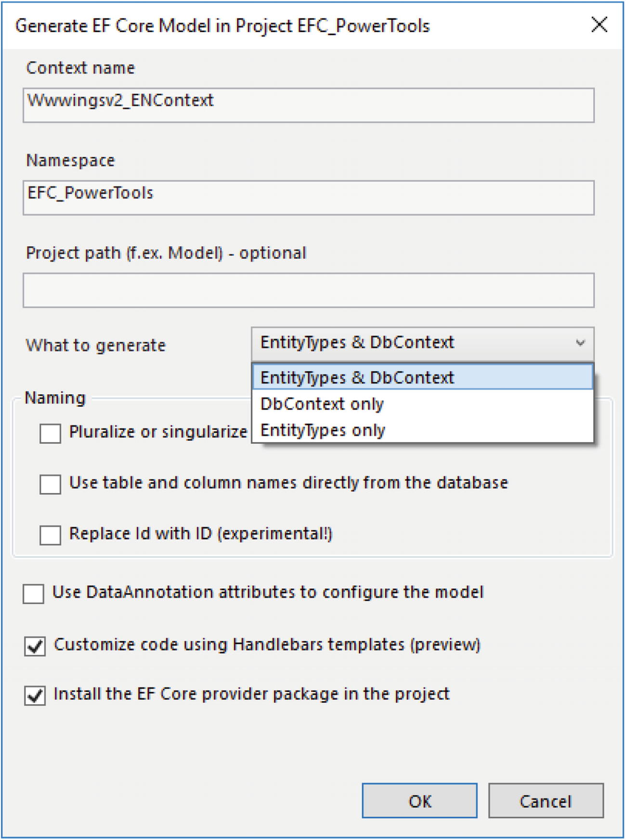
Task: Enable Use DataAnnotation attributes checkbox
Action: click(x=34, y=594)
